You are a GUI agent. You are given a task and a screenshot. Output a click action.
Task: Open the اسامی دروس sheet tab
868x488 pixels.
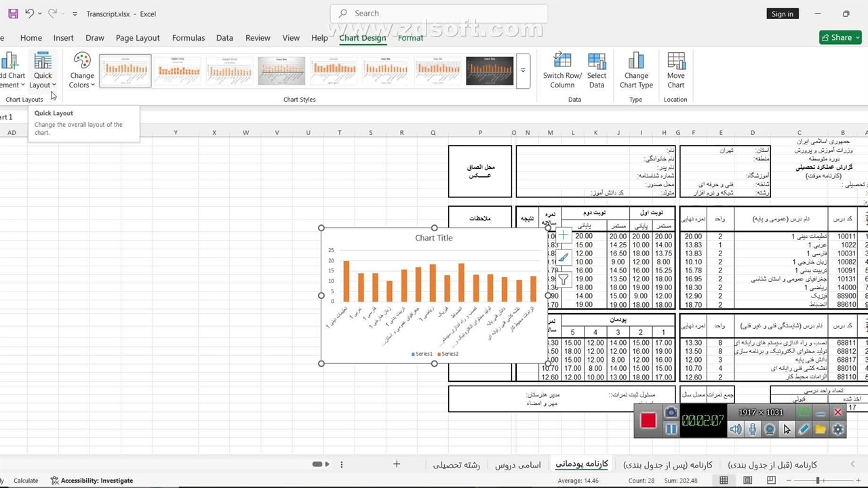[x=517, y=464]
